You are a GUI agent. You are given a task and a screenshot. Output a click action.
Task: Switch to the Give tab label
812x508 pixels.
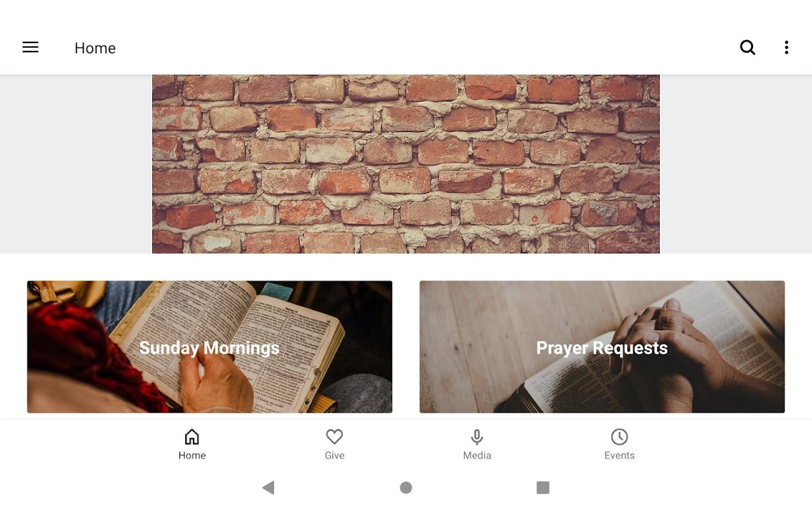click(x=334, y=455)
